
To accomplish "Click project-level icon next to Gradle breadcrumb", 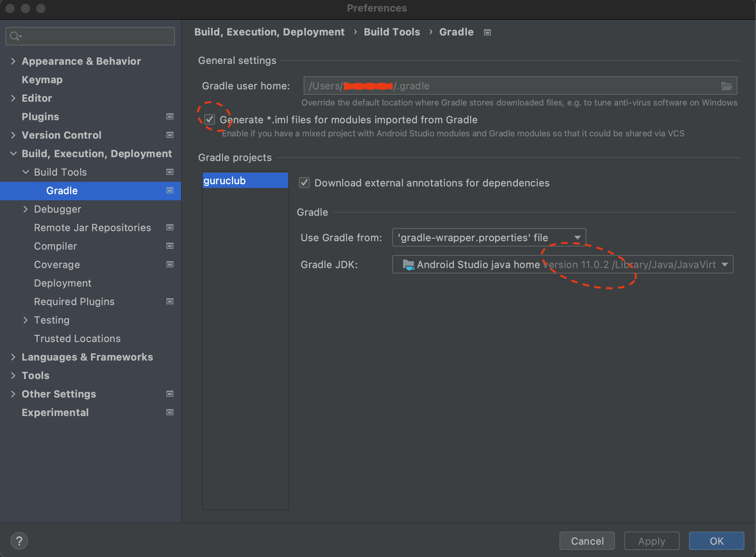I will [x=487, y=32].
